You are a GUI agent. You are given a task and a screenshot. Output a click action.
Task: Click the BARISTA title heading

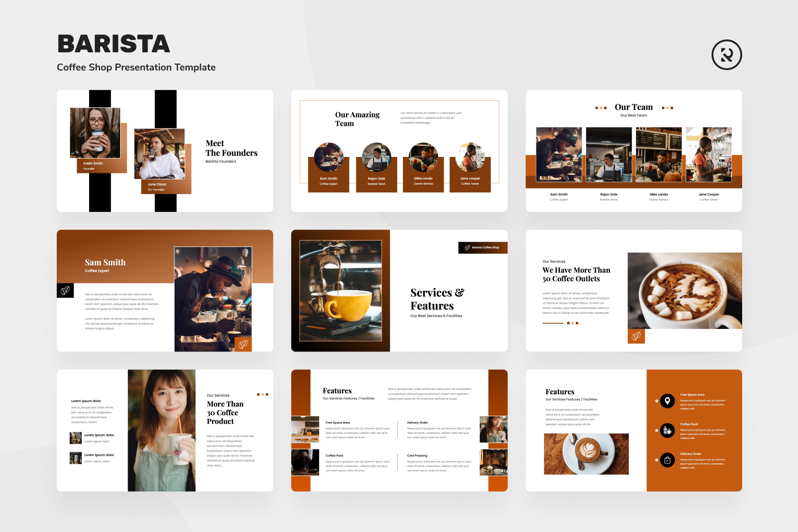click(x=114, y=44)
